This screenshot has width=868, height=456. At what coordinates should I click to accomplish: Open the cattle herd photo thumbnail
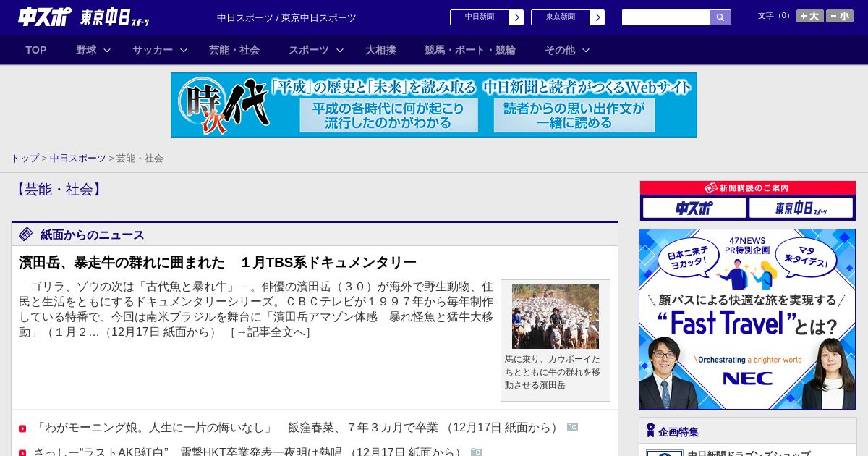[556, 316]
